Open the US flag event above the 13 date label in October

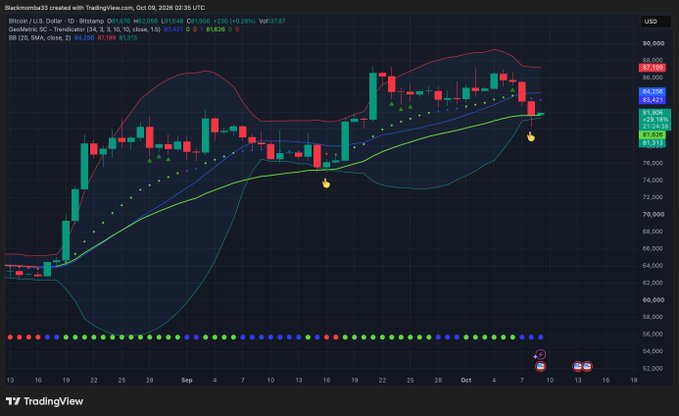(x=577, y=366)
